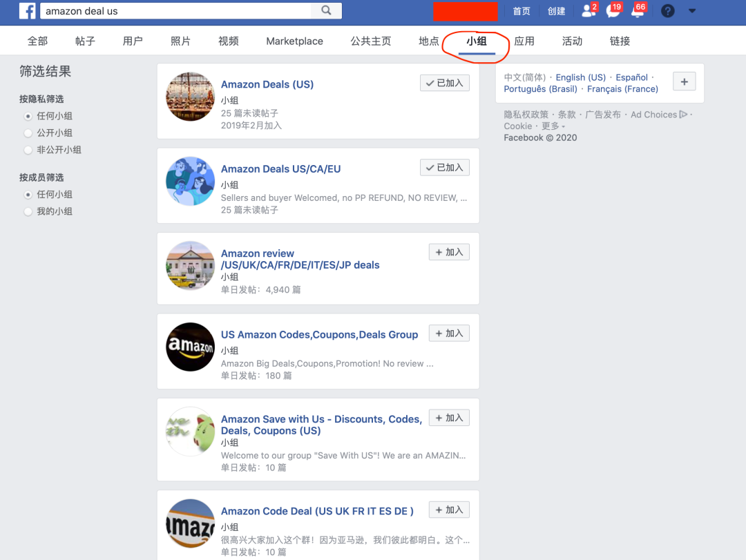Viewport: 746px width, 560px height.
Task: Click Amazon Deals US/CA/EU group avatar
Action: point(191,182)
